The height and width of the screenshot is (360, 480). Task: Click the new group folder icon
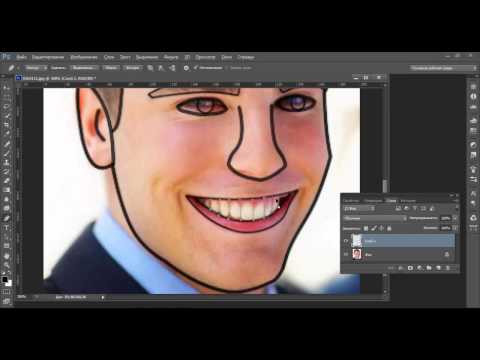pyautogui.click(x=429, y=268)
